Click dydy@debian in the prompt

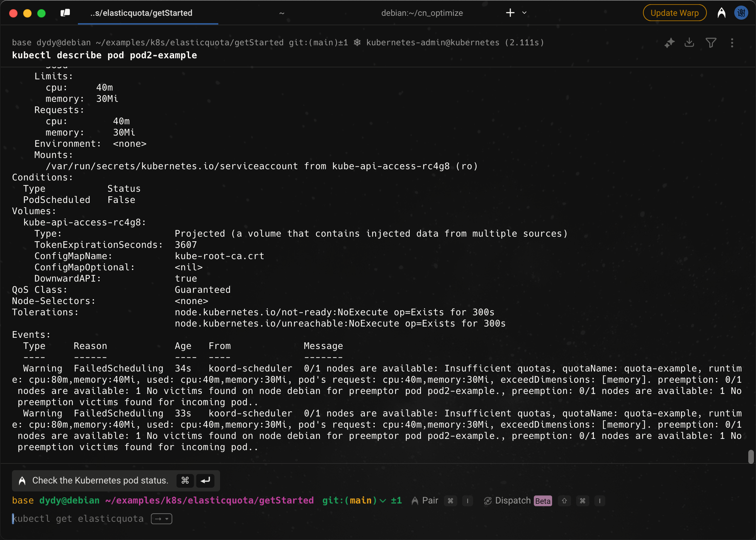[69, 501]
